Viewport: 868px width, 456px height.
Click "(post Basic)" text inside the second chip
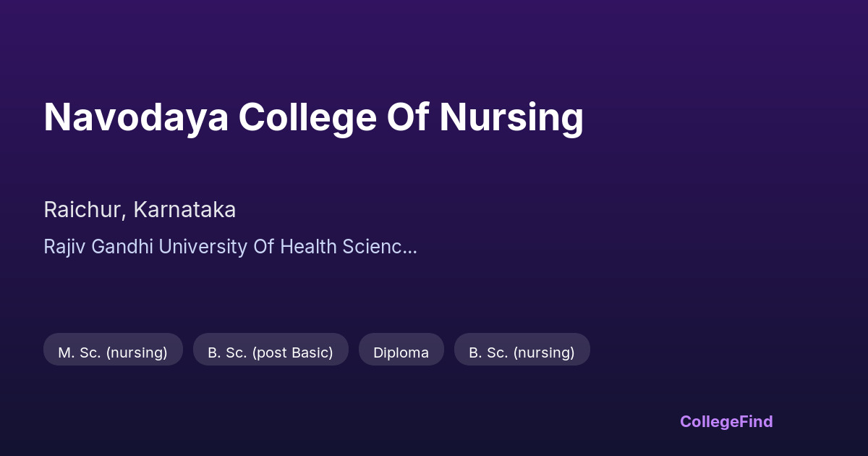292,352
